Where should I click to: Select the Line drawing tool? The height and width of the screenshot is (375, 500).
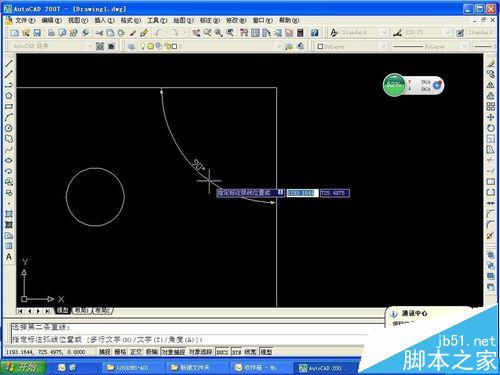pos(9,63)
